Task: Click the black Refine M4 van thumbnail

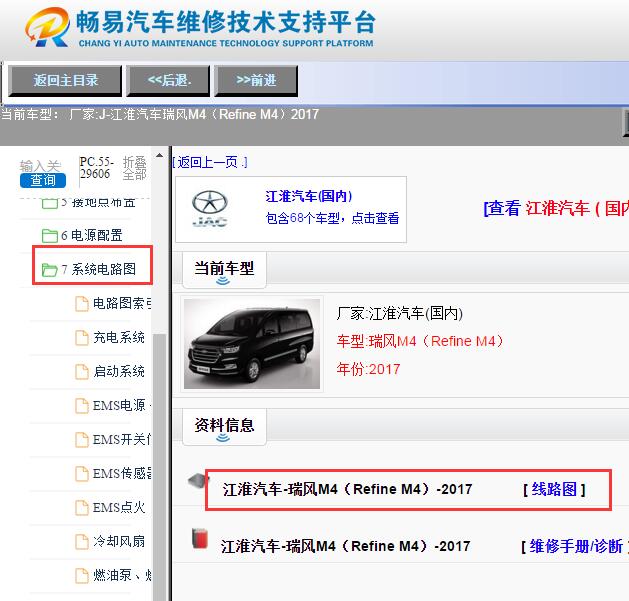Action: click(252, 344)
